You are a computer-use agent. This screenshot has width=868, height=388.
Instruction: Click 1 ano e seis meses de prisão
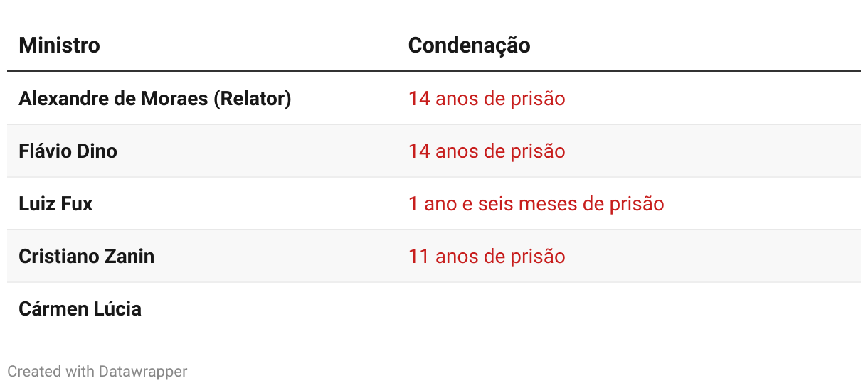coord(536,203)
